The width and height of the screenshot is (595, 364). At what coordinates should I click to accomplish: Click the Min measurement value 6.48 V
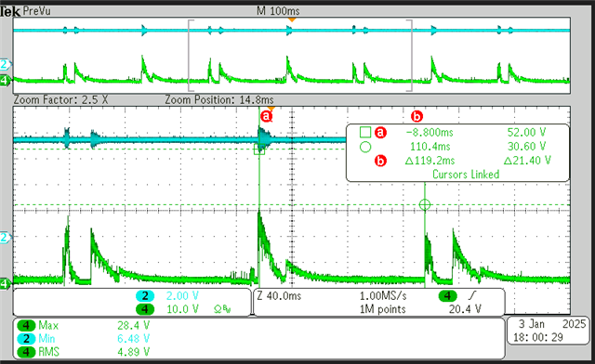point(133,339)
